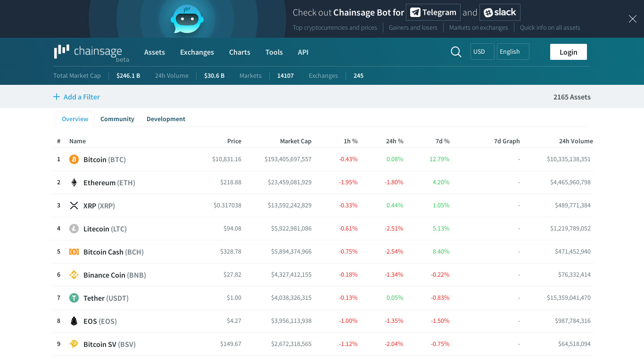Sort by the Price column header
Screen dimensions: 644x362
(x=234, y=141)
